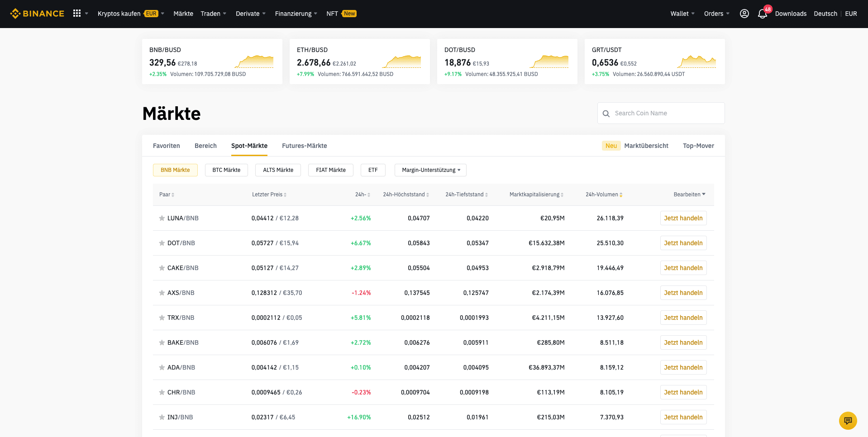This screenshot has width=868, height=437.
Task: Click the €36.893,37M market cap
Action: pyautogui.click(x=547, y=367)
